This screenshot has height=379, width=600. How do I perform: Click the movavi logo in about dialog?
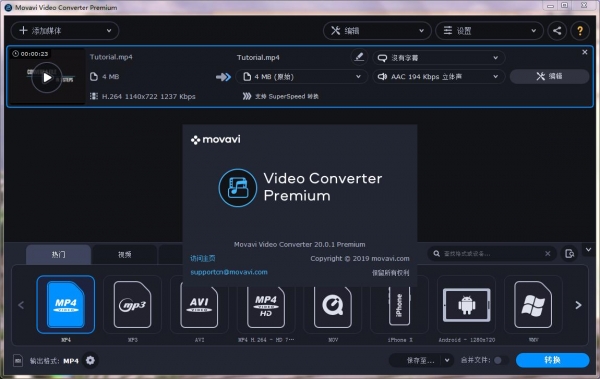[x=215, y=139]
